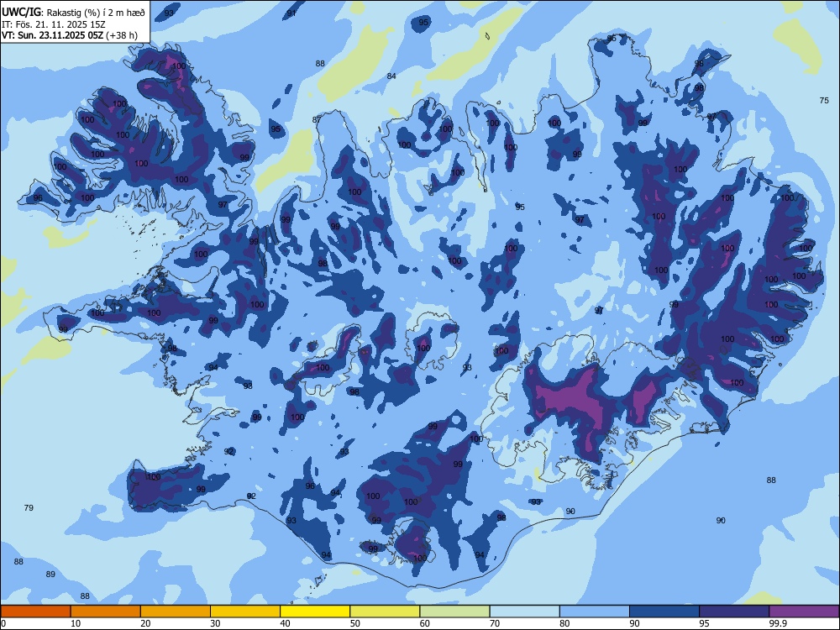Click the title 'UWC/IG: Rakastig (%) í 2 m hæð'
Viewport: 840px width, 630px height.
click(x=73, y=13)
